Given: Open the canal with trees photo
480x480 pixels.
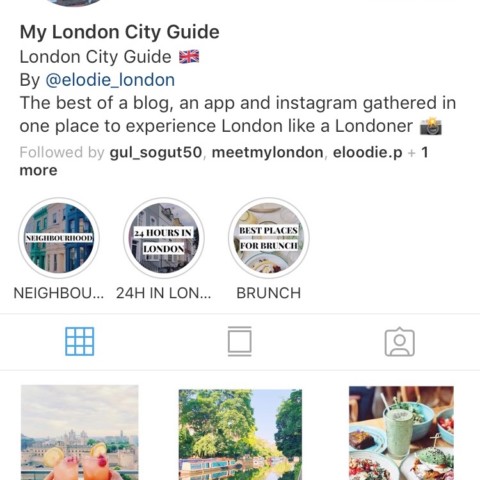Looking at the screenshot, I should [x=240, y=435].
